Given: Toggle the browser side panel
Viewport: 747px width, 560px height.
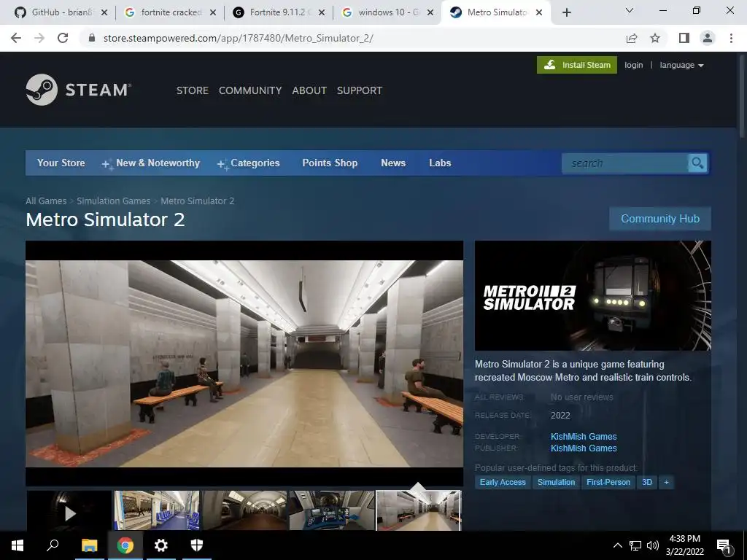Looking at the screenshot, I should click(684, 38).
